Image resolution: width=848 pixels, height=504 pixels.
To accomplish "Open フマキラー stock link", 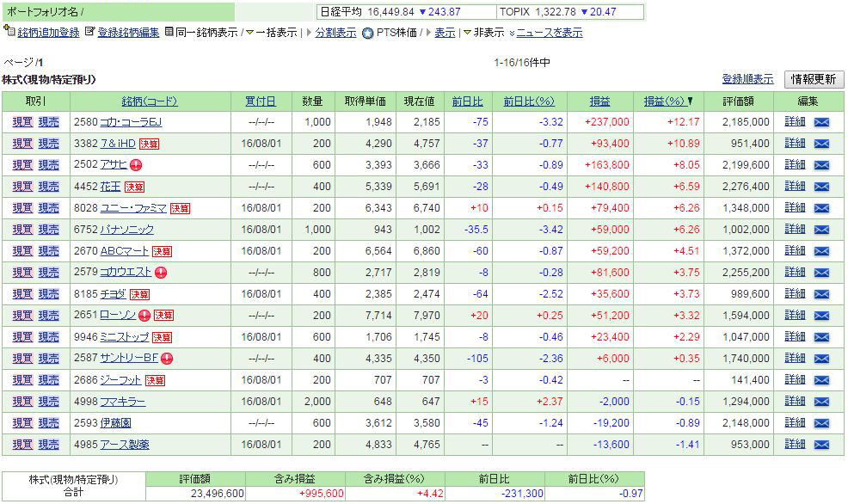I will 123,402.
